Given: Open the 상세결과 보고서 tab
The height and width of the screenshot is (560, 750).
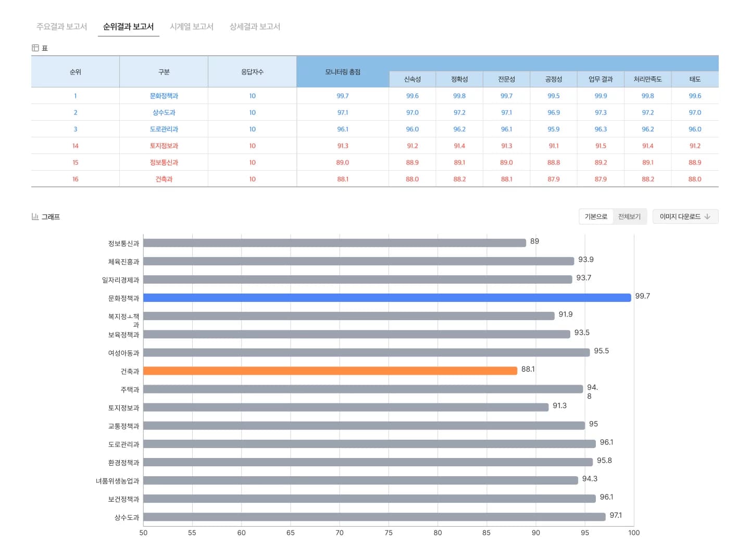Looking at the screenshot, I should coord(254,27).
